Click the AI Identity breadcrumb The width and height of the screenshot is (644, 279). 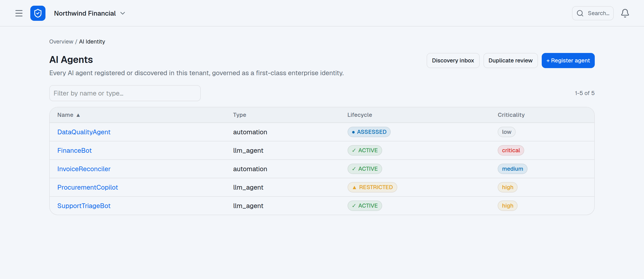coord(92,42)
